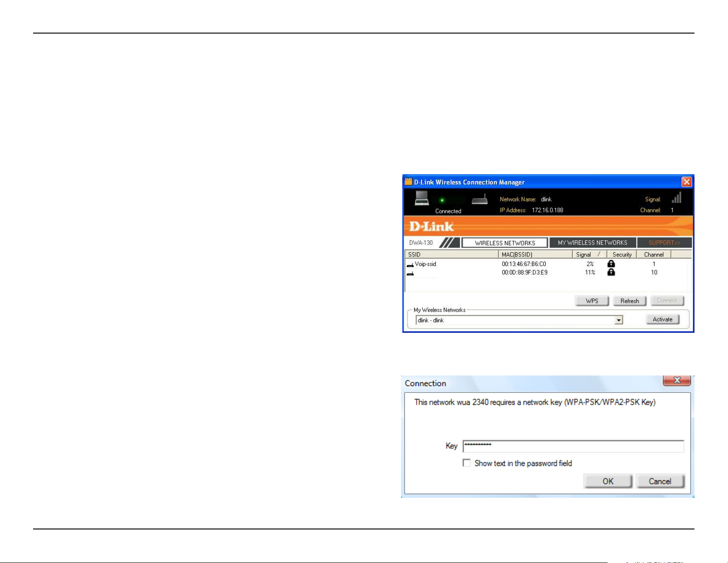This screenshot has height=563, width=728.
Task: Enable Show text in the password field
Action: 467,463
